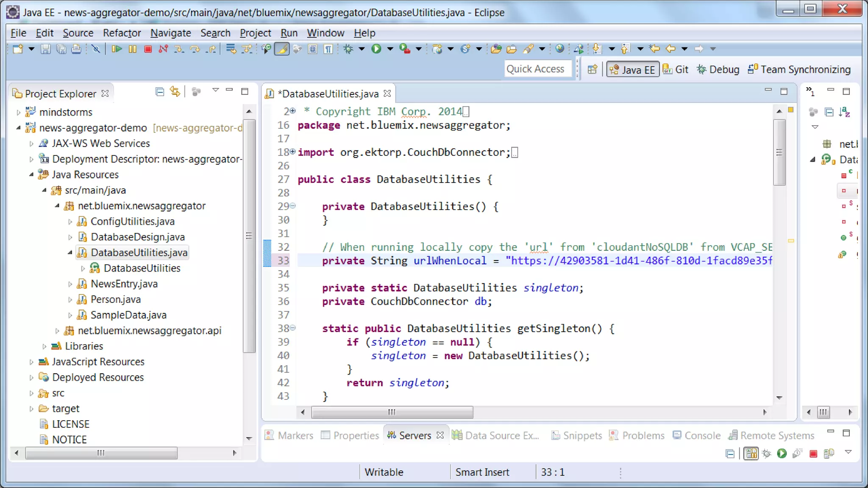Click the Debug bug toolbar icon
Image resolution: width=868 pixels, height=488 pixels.
(348, 49)
